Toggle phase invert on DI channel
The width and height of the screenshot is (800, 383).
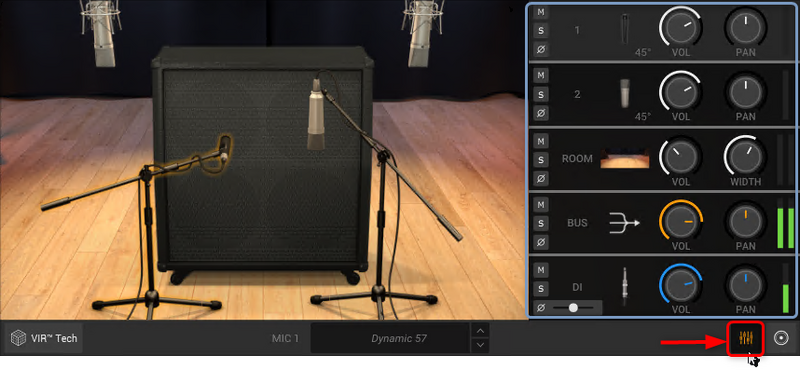point(541,308)
